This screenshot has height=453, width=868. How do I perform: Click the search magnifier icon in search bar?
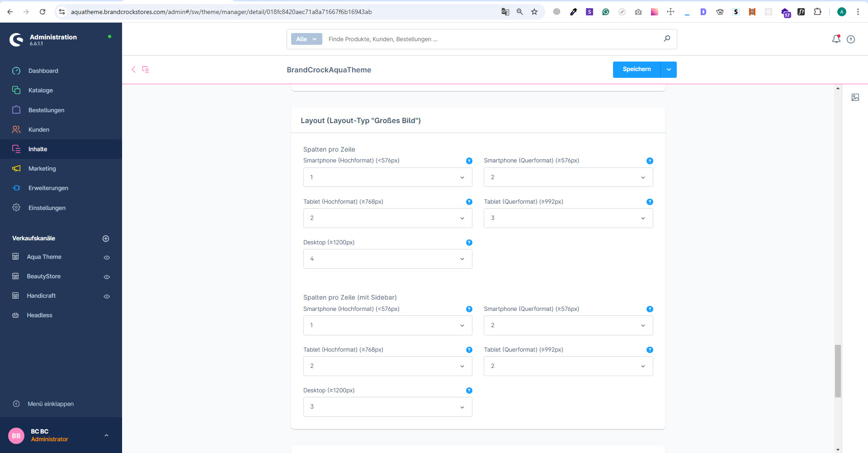[x=667, y=39]
